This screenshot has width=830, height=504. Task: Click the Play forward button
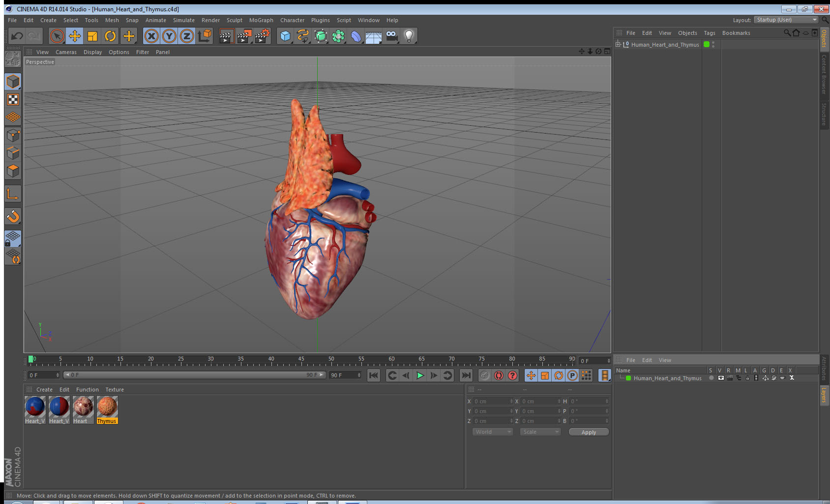tap(420, 375)
